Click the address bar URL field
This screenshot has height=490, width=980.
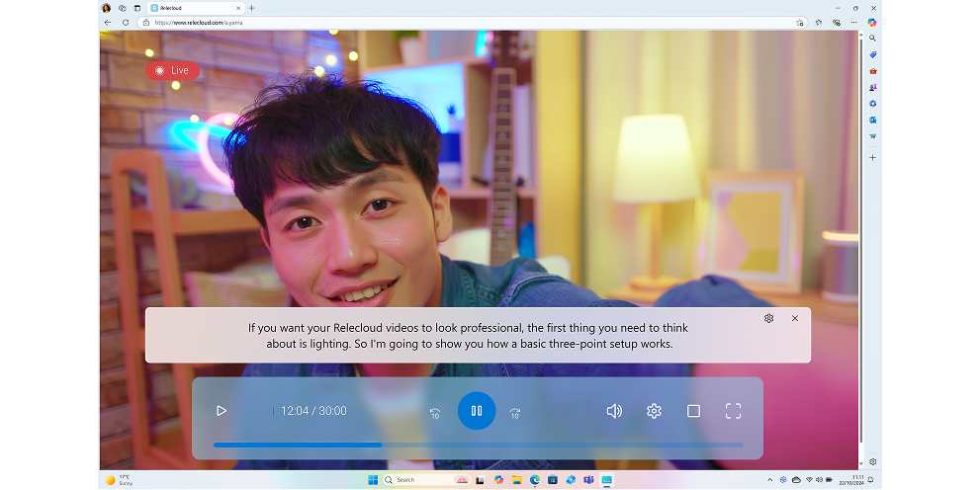475,23
